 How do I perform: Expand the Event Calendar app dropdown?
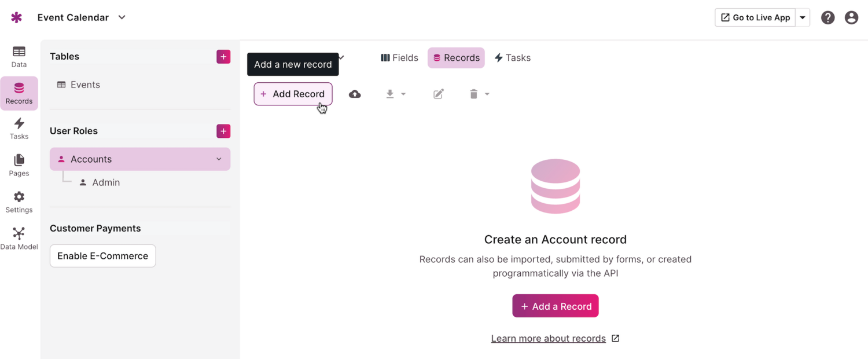(x=122, y=17)
